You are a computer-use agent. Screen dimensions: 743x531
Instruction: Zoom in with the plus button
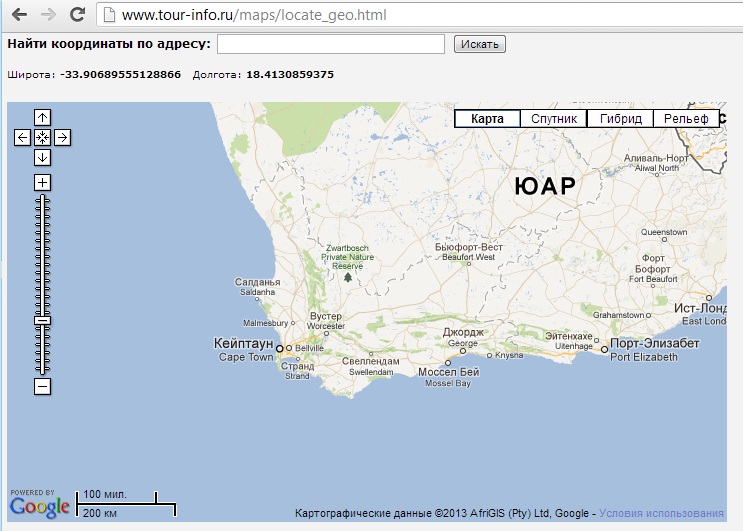click(43, 182)
